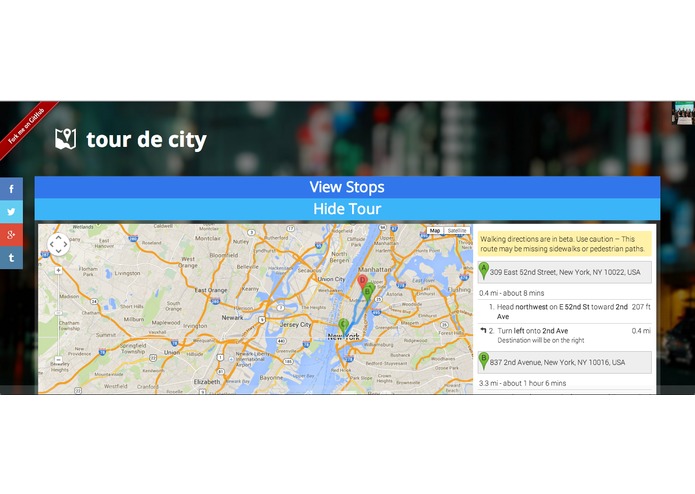Click the 0.4 mi - about 8 mins summary
695x494 pixels.
tap(511, 293)
